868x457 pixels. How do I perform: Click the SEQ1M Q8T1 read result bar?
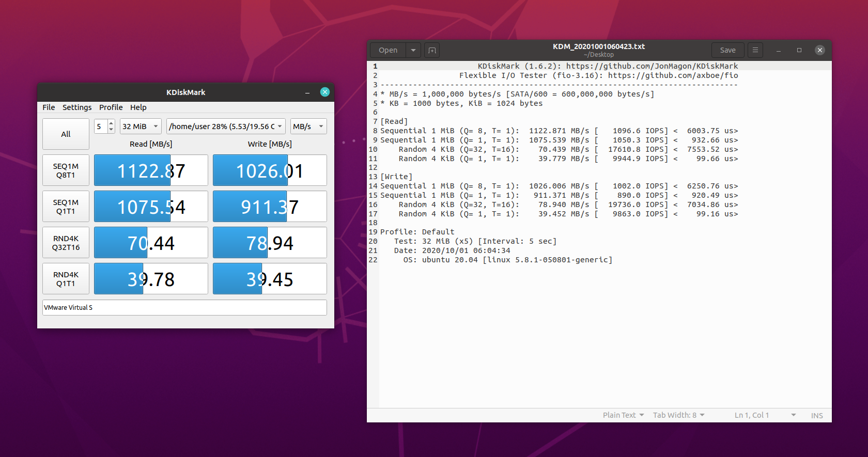(151, 170)
